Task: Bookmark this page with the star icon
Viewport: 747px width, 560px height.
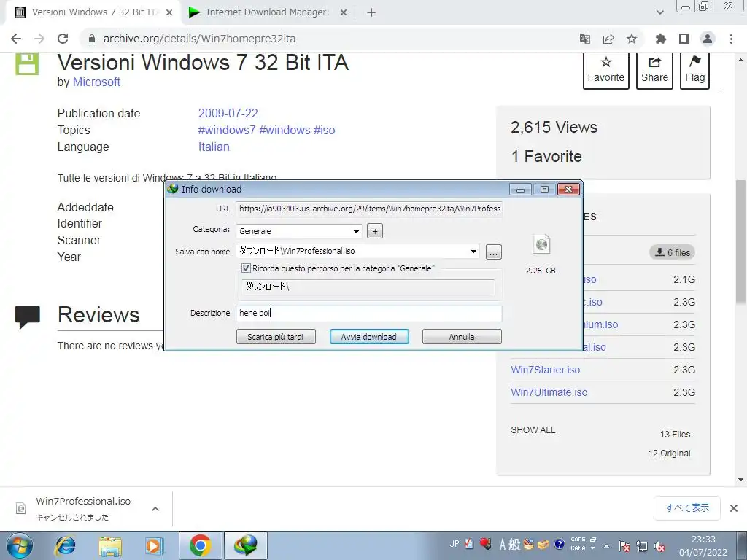Action: click(x=632, y=39)
